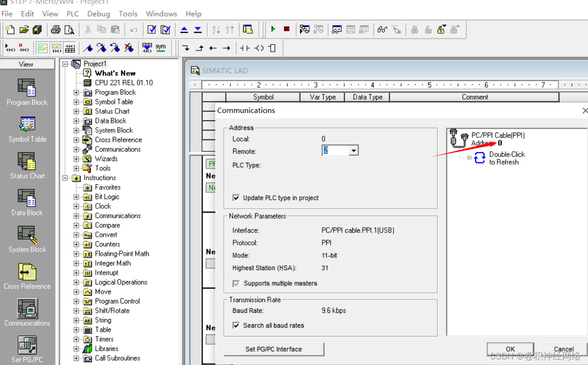Click Cancel in Communications dialog

coord(563,349)
